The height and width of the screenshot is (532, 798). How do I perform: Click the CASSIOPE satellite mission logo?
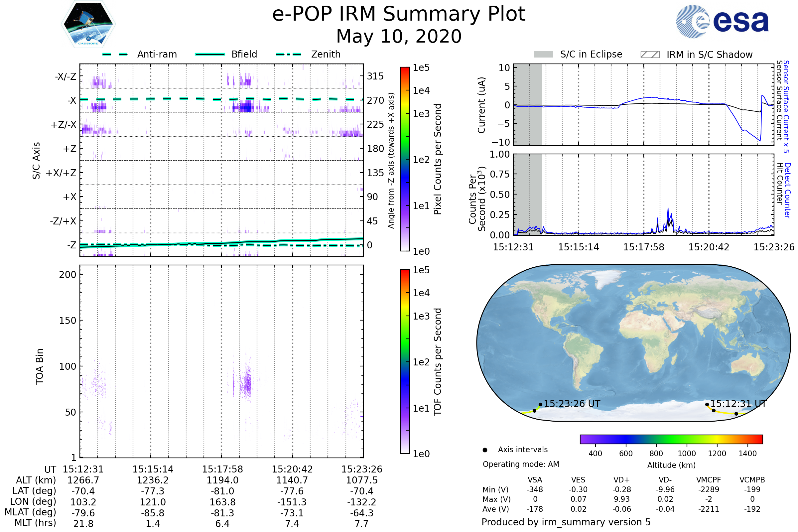[88, 24]
